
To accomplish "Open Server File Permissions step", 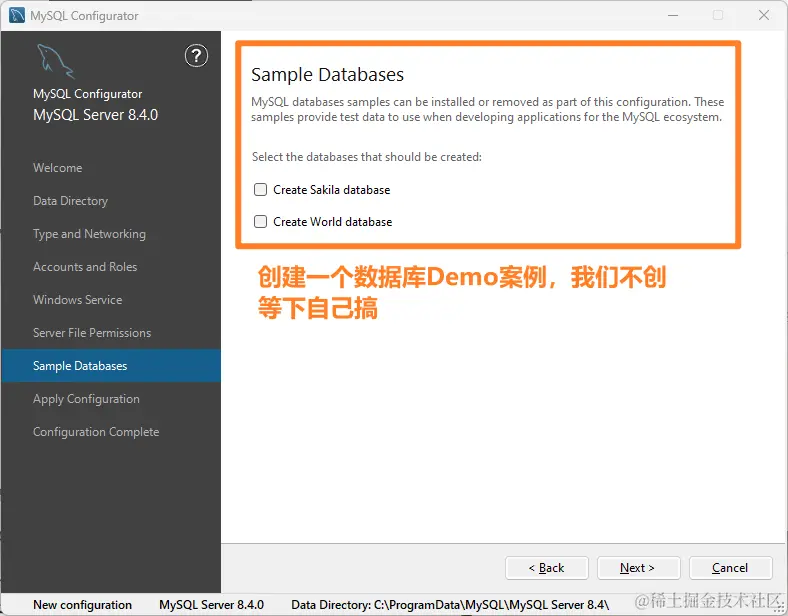I will coord(92,333).
